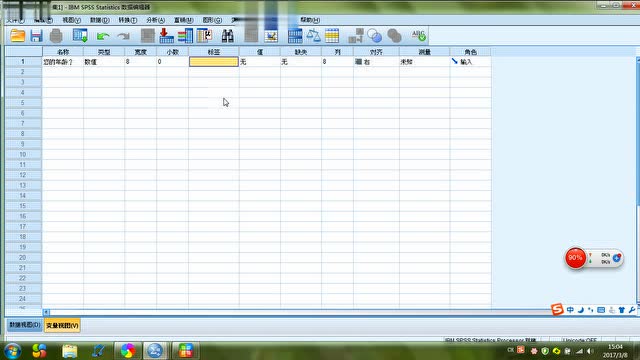Click the volume speaker tray icon
Screen dimensions: 640x360
pos(590,351)
